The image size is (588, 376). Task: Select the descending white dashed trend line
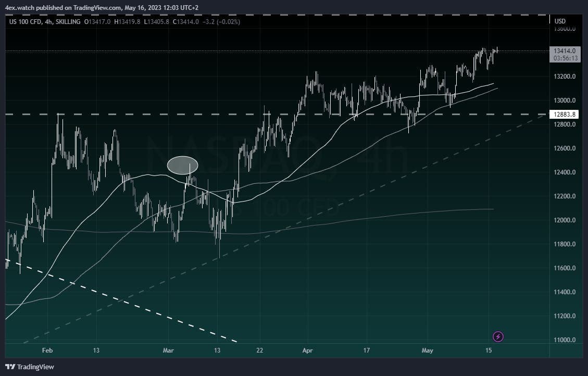pyautogui.click(x=120, y=300)
